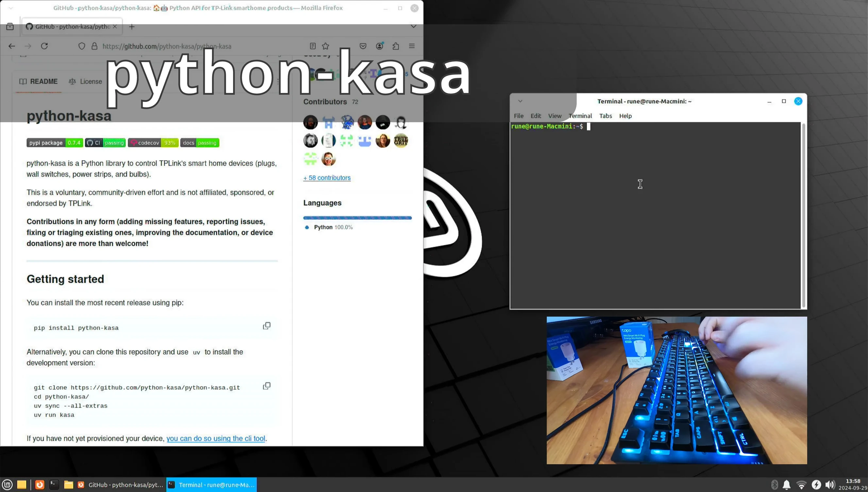Launch Firefox from the taskbar launcher
This screenshot has width=868, height=492.
pos(40,484)
